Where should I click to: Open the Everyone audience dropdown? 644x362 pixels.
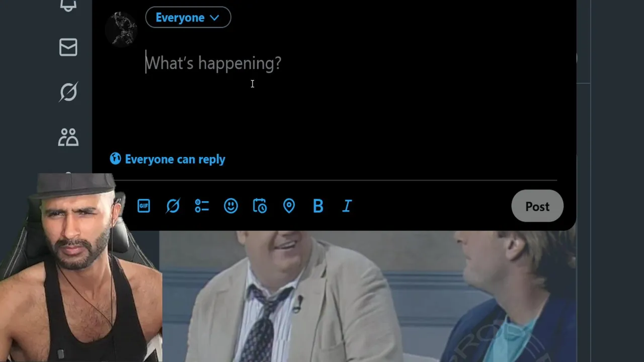click(x=188, y=18)
